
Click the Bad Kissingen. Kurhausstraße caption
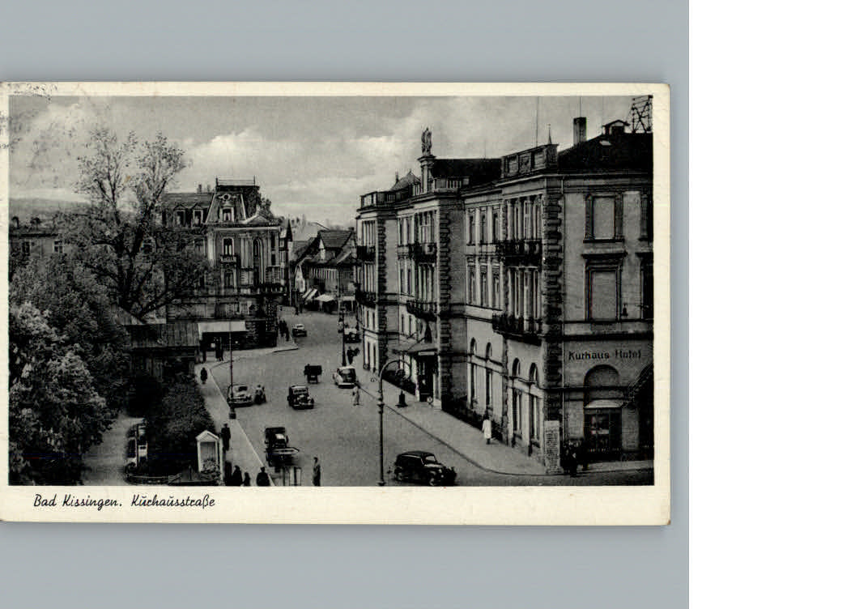pyautogui.click(x=124, y=501)
